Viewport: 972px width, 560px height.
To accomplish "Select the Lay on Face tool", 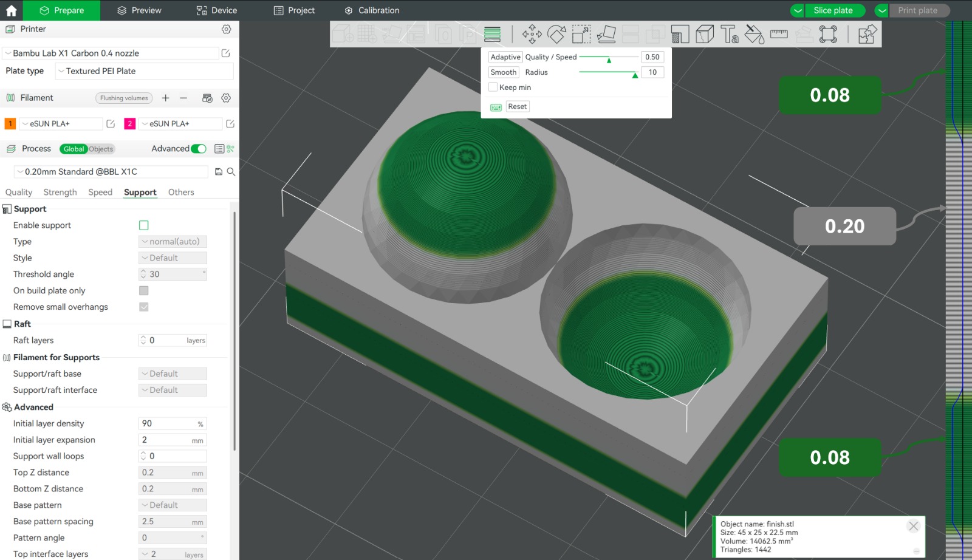I will coord(606,35).
